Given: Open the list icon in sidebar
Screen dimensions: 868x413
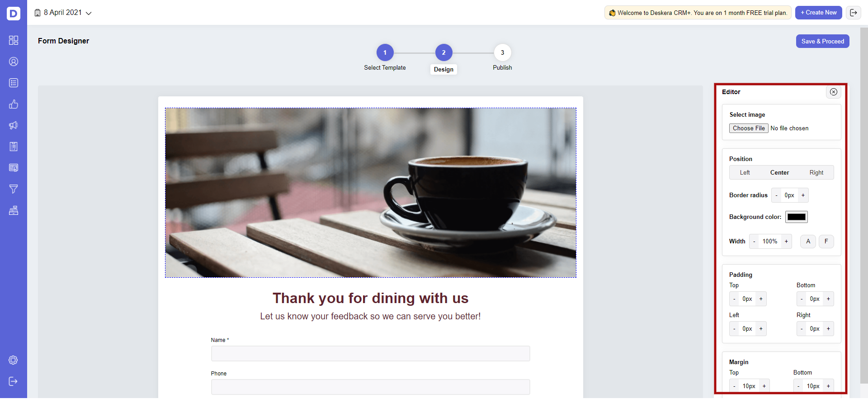Looking at the screenshot, I should [14, 83].
